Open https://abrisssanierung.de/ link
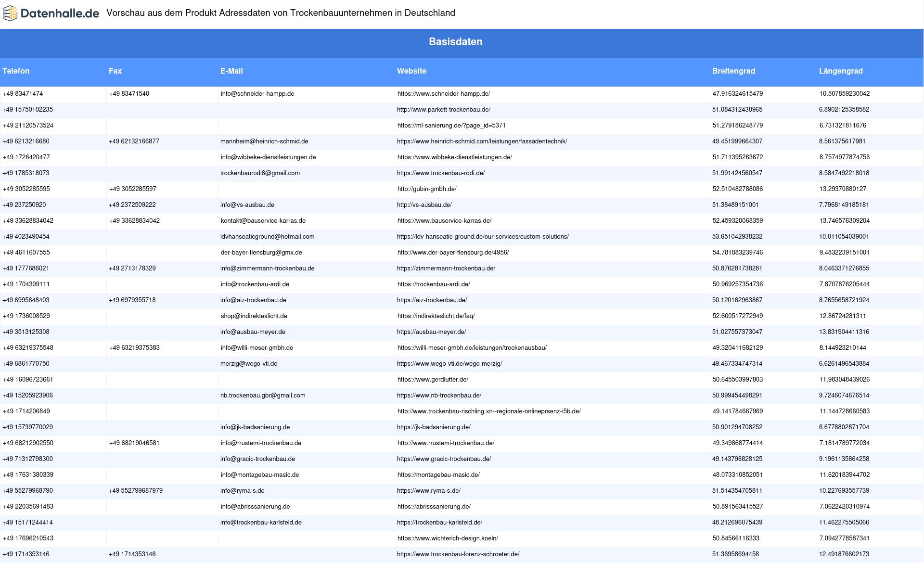Screen dimensions: 924x563 tap(434, 507)
